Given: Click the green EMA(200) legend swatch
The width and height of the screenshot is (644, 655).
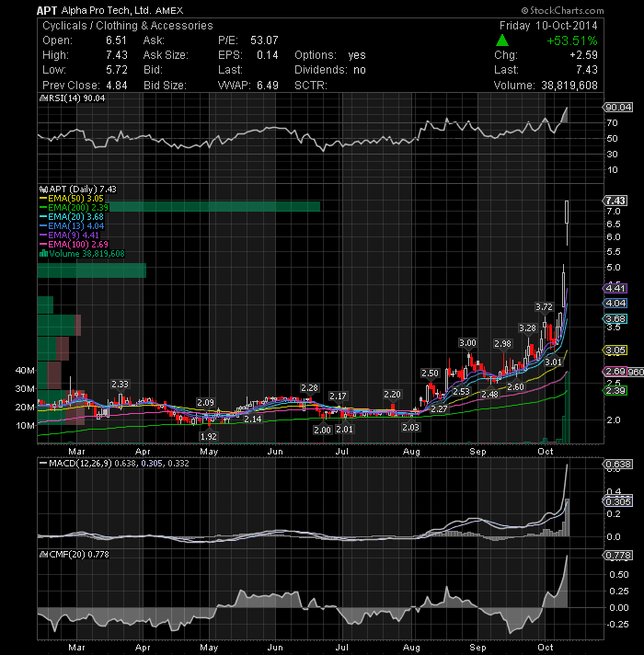Looking at the screenshot, I should tap(43, 208).
